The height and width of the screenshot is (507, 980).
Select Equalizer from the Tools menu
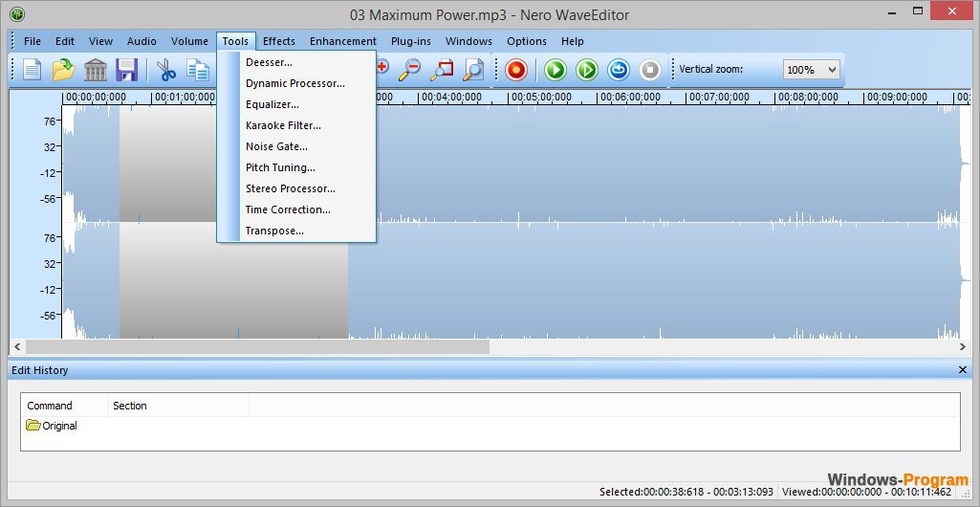coord(272,104)
